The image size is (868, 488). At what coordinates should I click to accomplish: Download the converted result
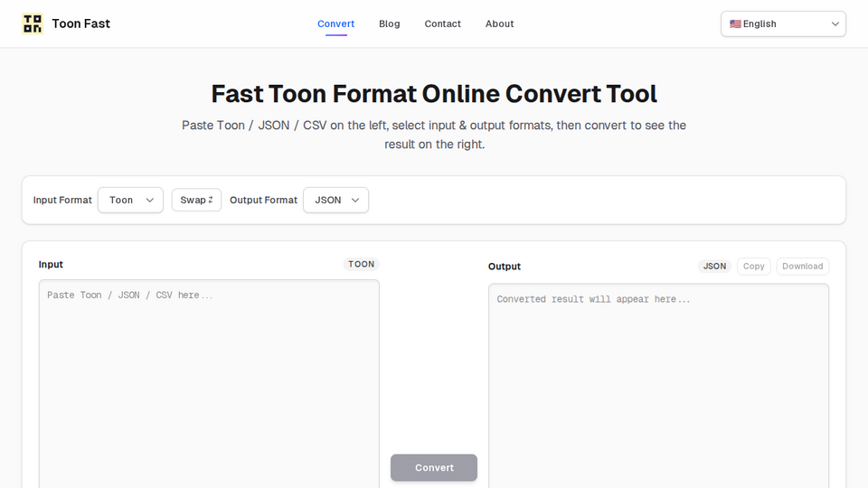[803, 266]
